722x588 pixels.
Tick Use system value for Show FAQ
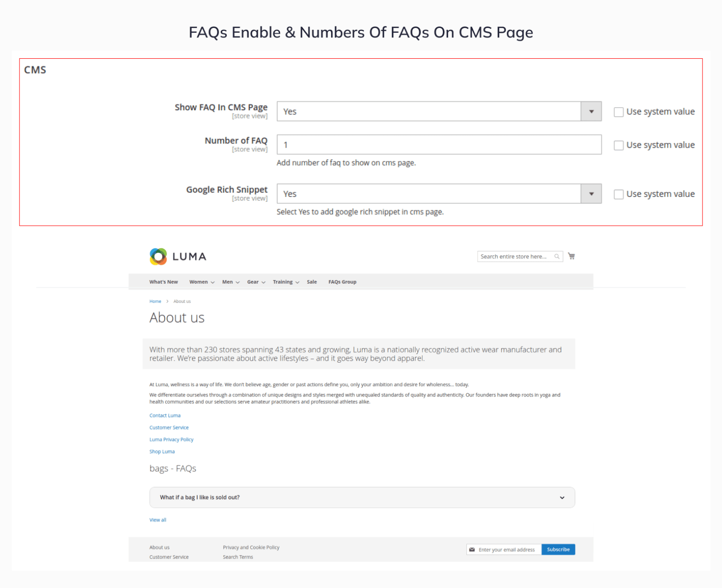(x=619, y=112)
